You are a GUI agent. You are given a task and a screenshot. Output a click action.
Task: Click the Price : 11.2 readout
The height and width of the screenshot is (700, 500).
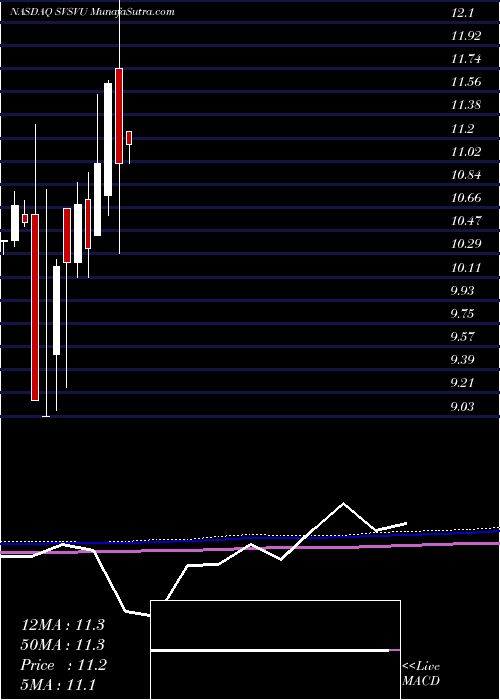pos(63,666)
